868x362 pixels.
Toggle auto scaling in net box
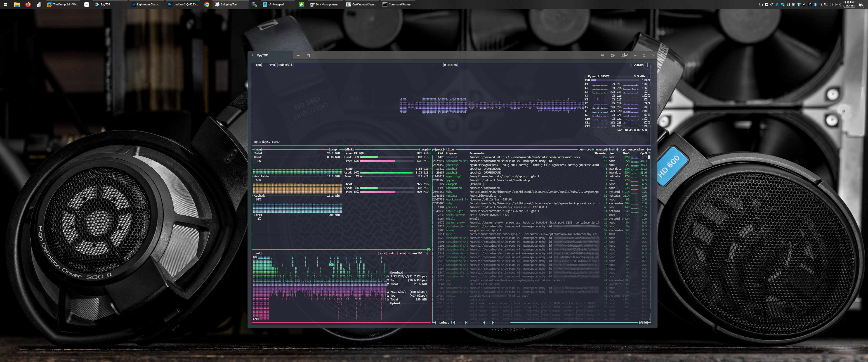(x=392, y=253)
